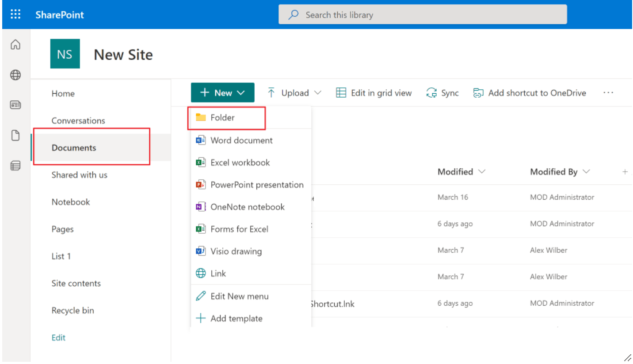
Task: Click the Recycle bin navigation link
Action: (x=72, y=310)
